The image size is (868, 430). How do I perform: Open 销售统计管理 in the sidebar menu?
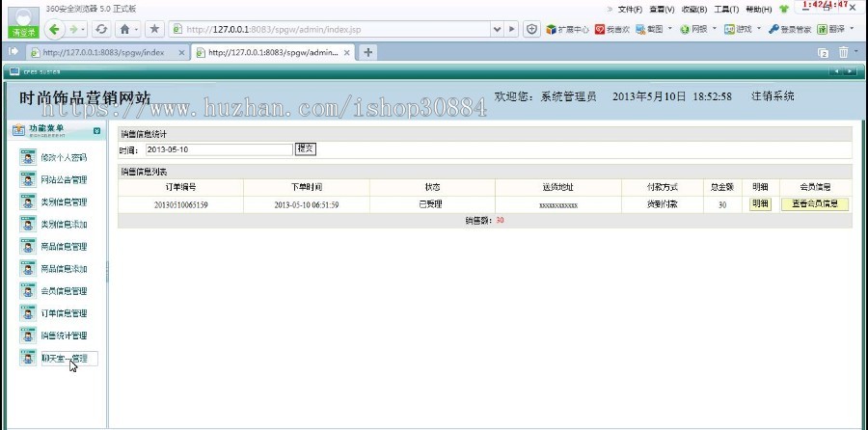(x=64, y=336)
